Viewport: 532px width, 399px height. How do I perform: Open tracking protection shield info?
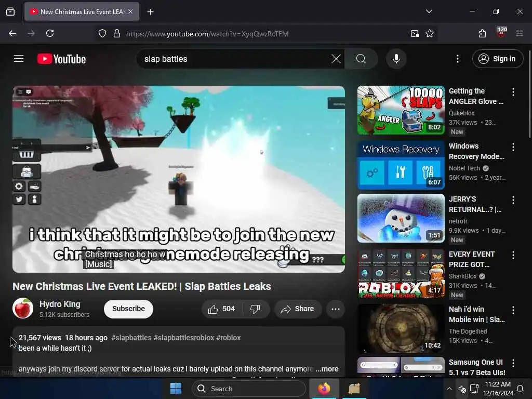coord(102,34)
